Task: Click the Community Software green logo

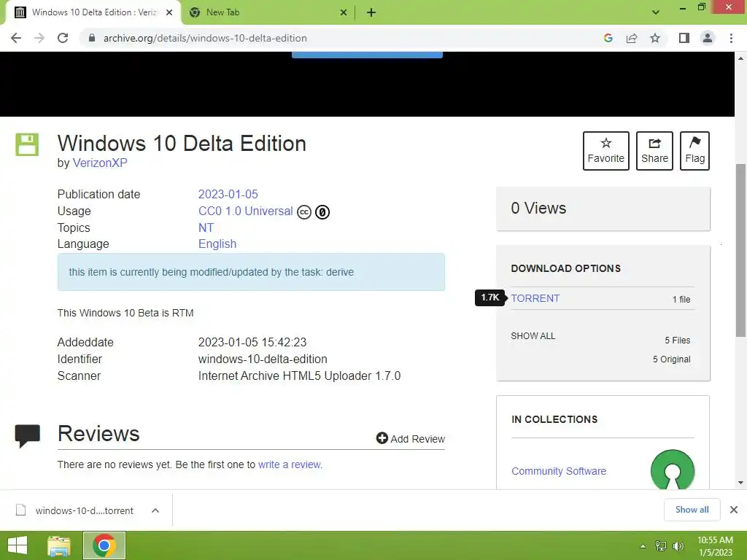Action: [672, 470]
